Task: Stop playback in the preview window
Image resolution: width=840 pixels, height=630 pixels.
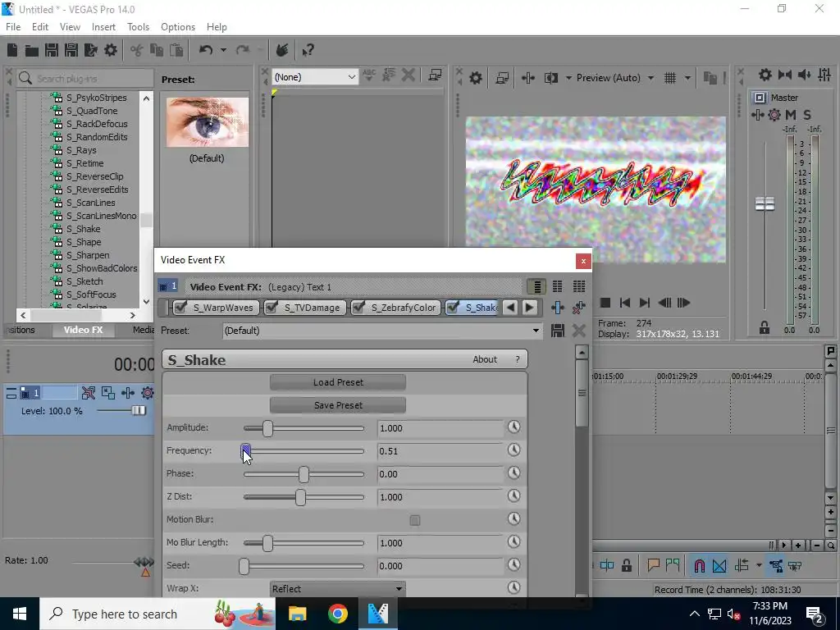Action: pyautogui.click(x=605, y=303)
